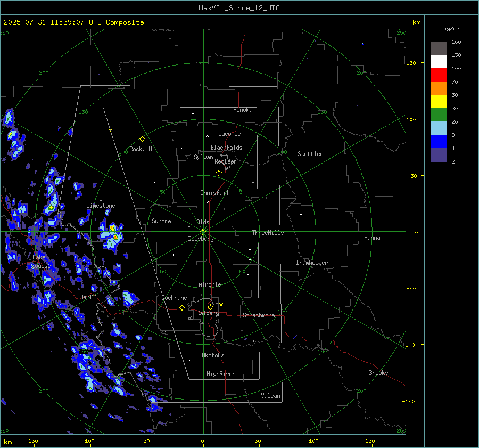
Task: Click the asterisk marker above Limestone
Action: [x=101, y=201]
